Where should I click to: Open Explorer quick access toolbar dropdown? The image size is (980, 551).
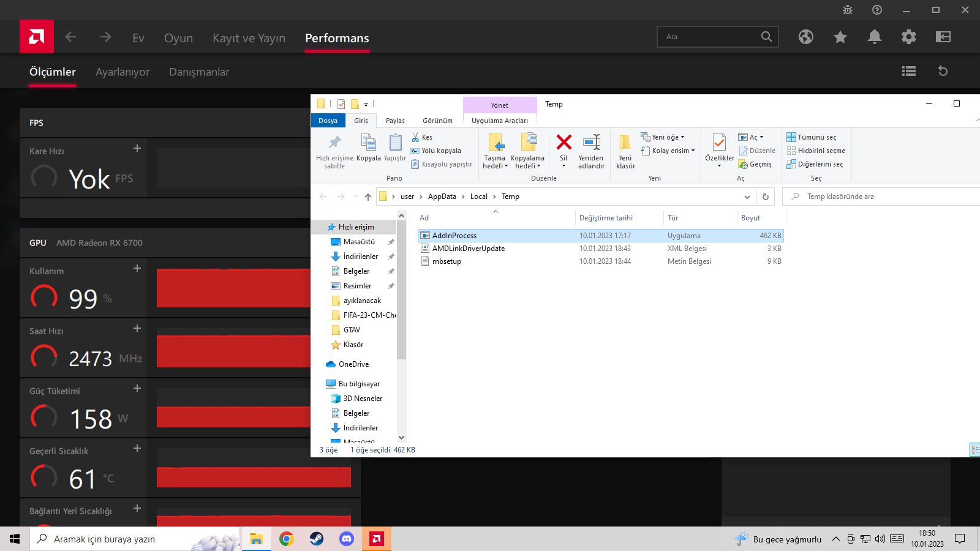click(366, 105)
